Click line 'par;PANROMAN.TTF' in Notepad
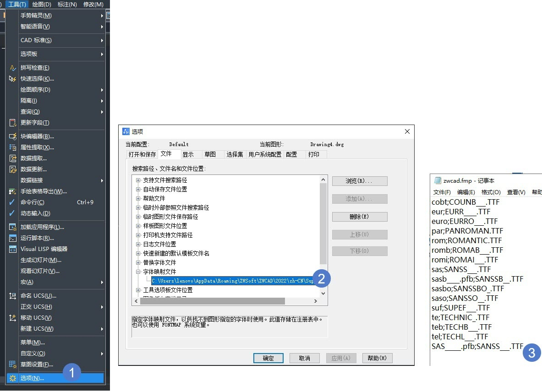The image size is (542, 392). click(x=467, y=231)
